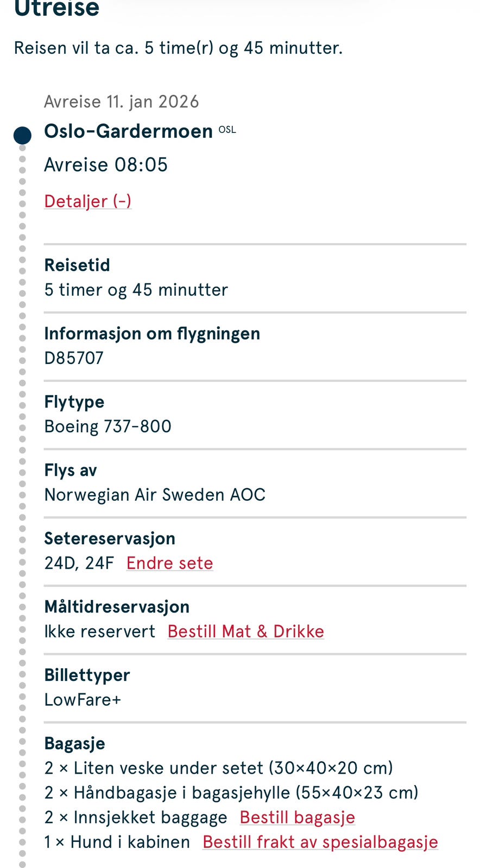This screenshot has height=868, width=480.
Task: Select the Hund i kabinen item
Action: click(117, 842)
